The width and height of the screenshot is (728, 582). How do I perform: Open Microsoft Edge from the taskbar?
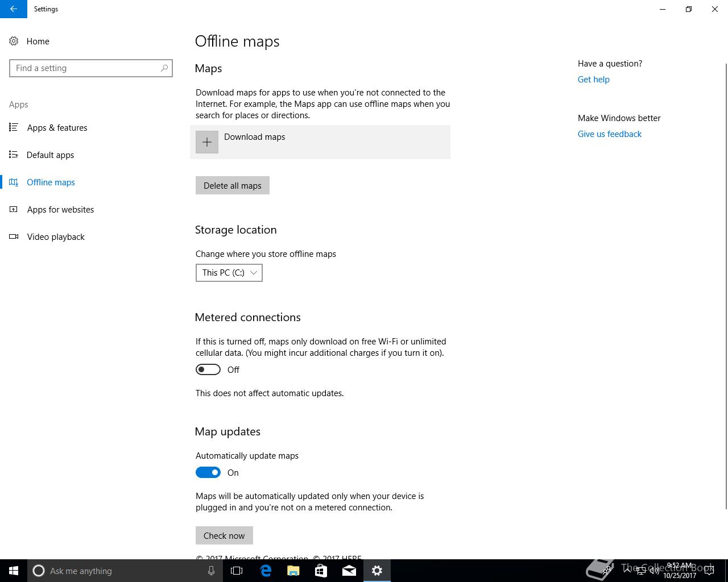tap(266, 571)
